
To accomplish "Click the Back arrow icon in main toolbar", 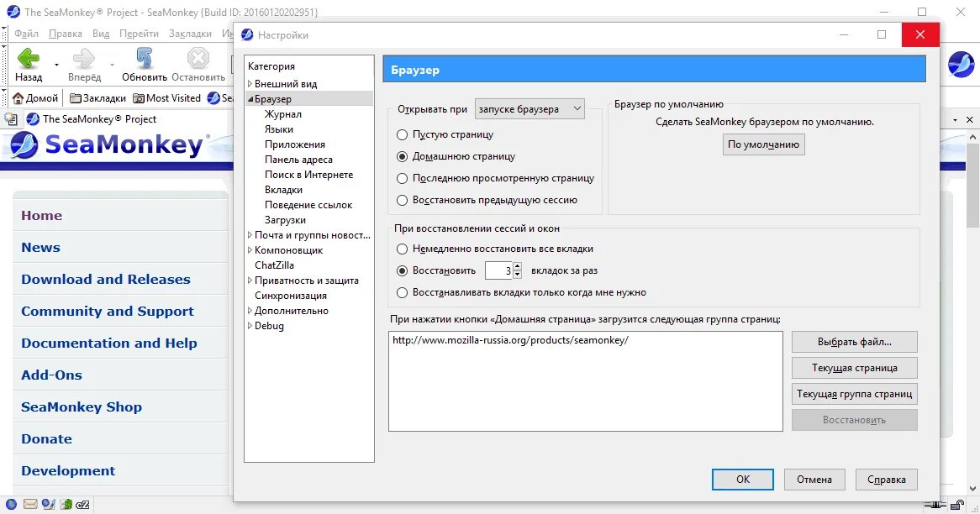I will (x=28, y=59).
